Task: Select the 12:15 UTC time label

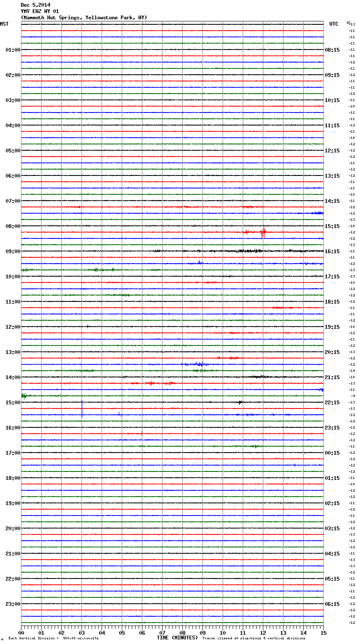Action: click(x=332, y=151)
